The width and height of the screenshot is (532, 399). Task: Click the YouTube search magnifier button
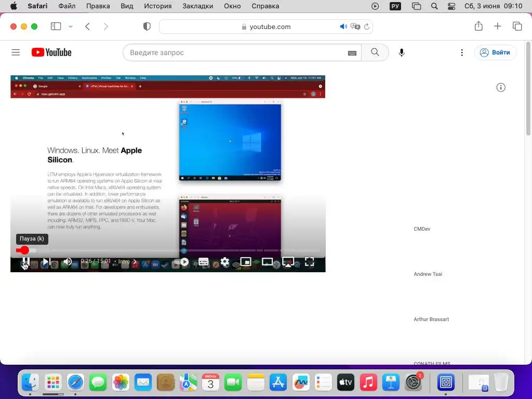coord(375,52)
